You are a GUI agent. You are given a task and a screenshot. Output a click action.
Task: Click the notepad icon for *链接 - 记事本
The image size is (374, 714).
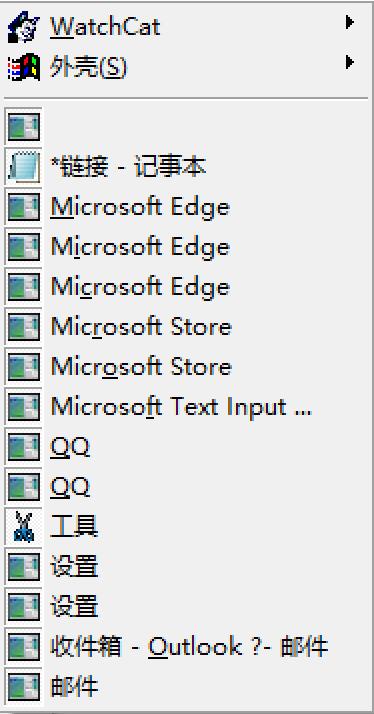(24, 167)
